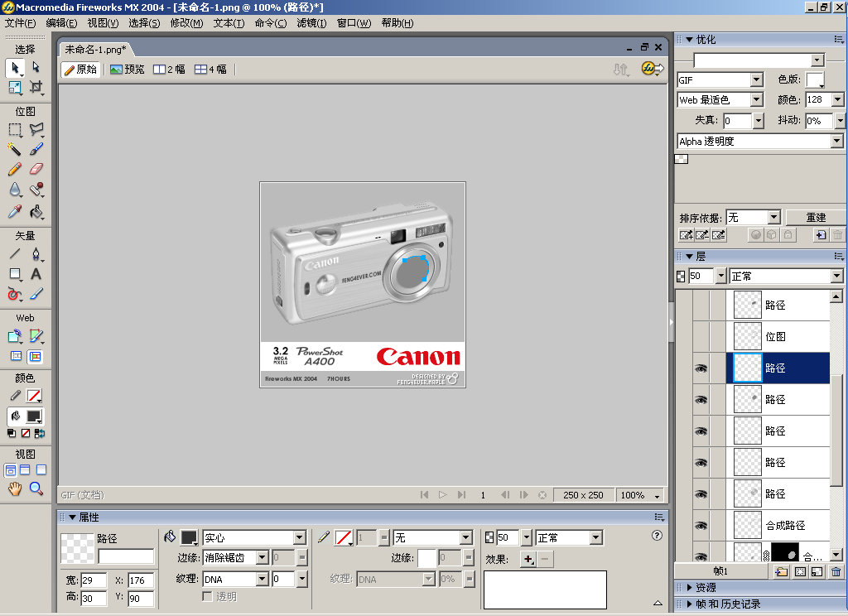Expand the 资源 panel
This screenshot has height=616, width=848.
pos(690,587)
